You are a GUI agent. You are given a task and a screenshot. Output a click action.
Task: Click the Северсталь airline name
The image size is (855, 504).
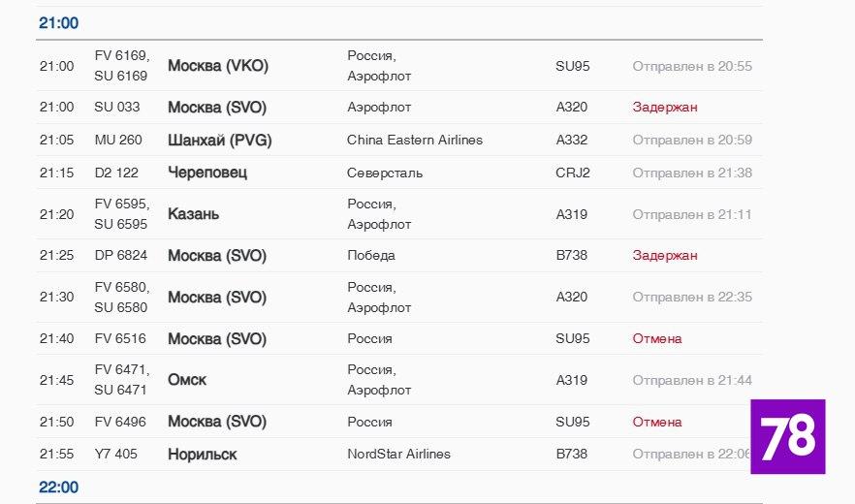[x=385, y=173]
